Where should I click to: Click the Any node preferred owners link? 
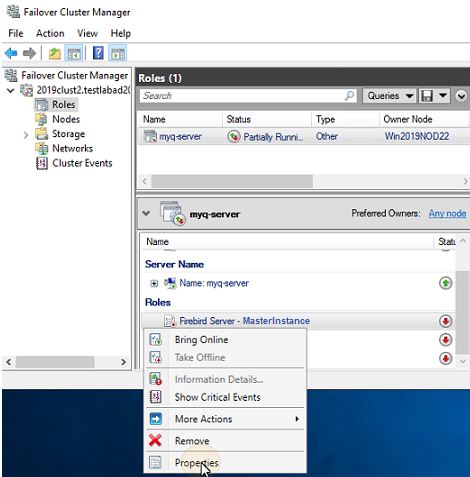point(447,213)
